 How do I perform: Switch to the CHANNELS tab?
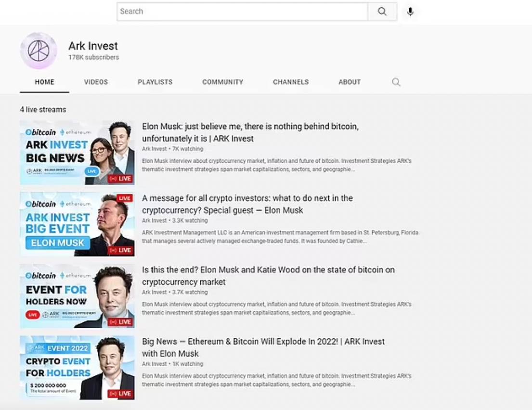[x=291, y=82]
